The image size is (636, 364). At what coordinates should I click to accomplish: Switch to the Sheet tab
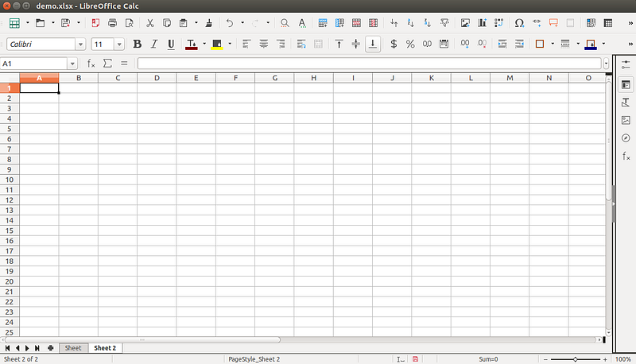pos(73,348)
